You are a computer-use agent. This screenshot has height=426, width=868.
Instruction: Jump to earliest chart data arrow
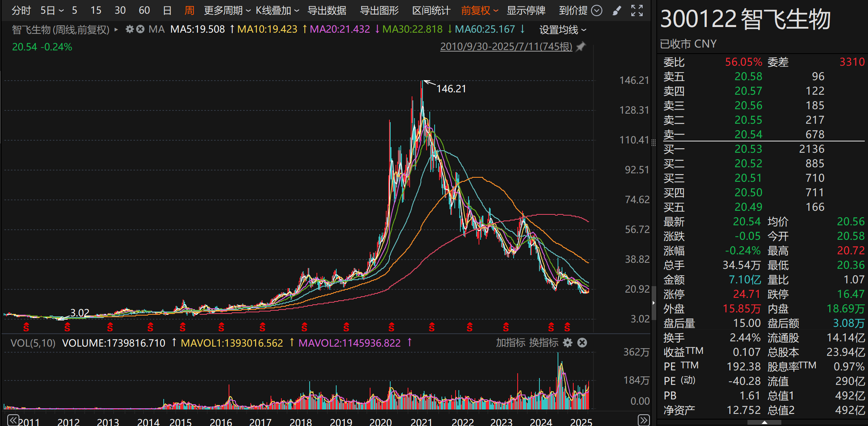click(x=13, y=420)
